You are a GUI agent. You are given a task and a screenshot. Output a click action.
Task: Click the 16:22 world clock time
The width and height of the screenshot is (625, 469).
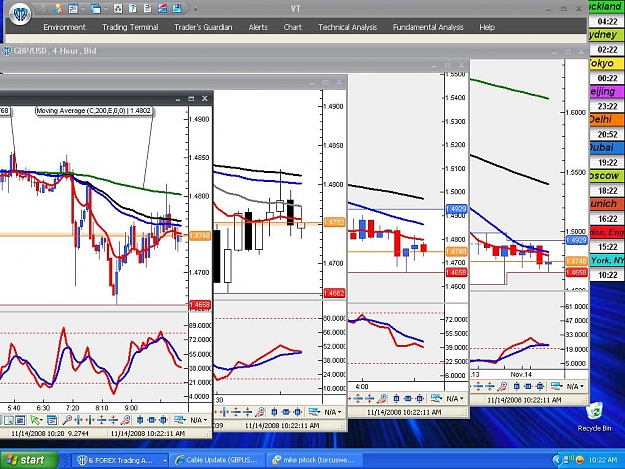pos(607,219)
